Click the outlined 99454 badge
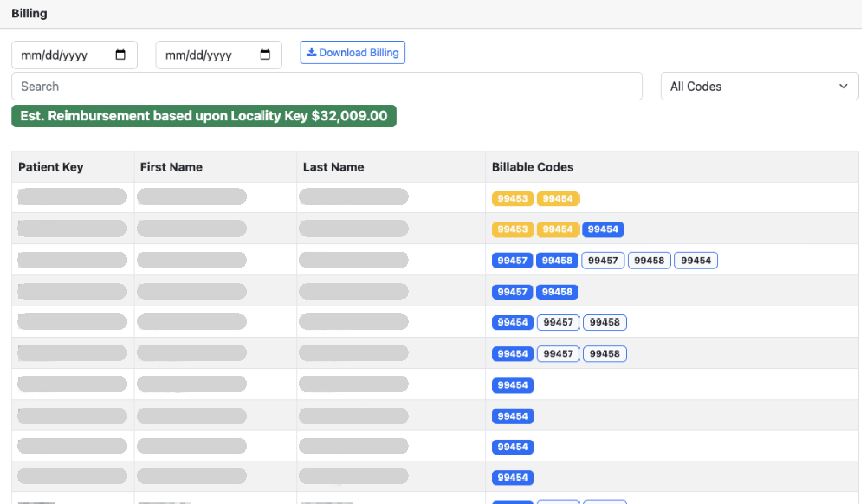862x504 pixels. (x=696, y=261)
